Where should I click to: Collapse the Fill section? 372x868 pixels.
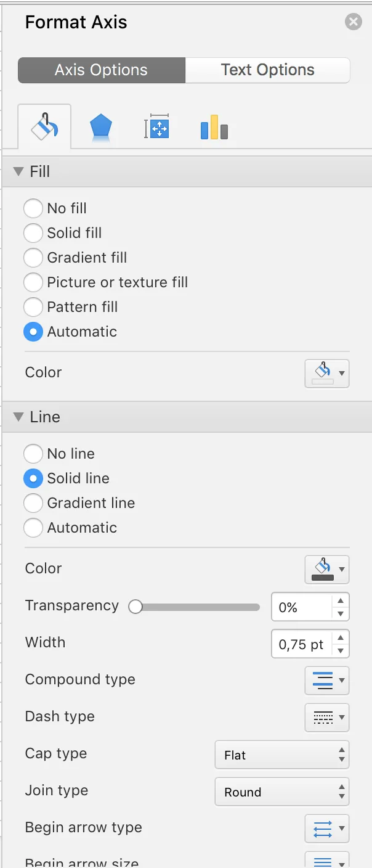tap(18, 171)
